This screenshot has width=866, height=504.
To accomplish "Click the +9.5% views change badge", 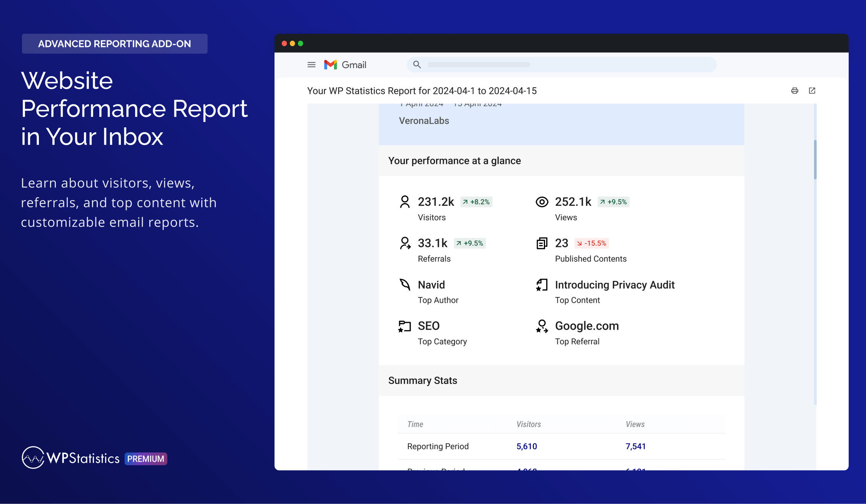I will coord(614,202).
